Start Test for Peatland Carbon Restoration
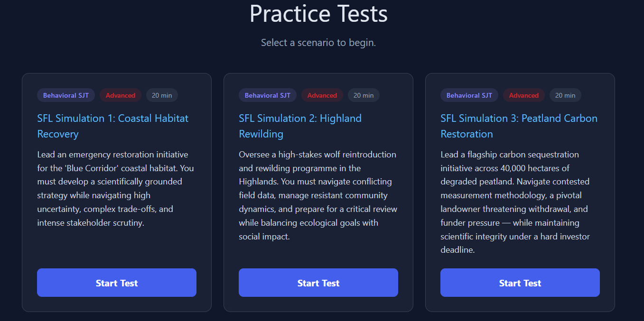Screen dimensions: 644x321 [x=520, y=283]
